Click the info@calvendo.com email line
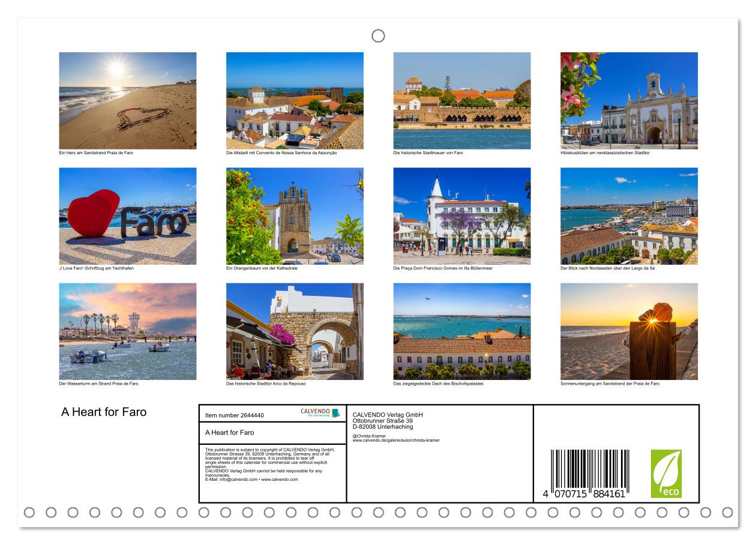The height and width of the screenshot is (545, 756). point(251,480)
